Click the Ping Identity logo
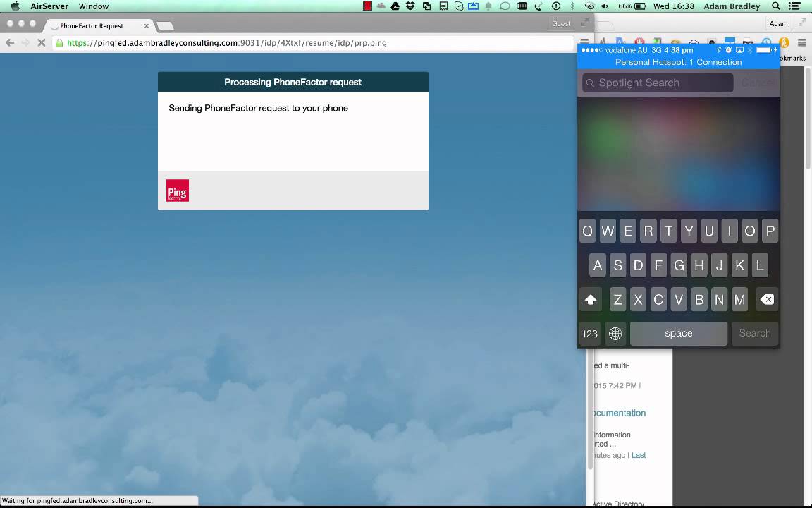 [x=177, y=190]
